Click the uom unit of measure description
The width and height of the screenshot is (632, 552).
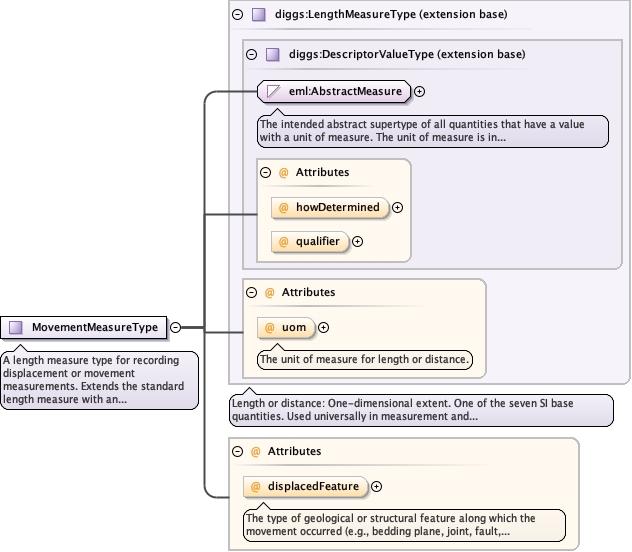click(x=364, y=359)
